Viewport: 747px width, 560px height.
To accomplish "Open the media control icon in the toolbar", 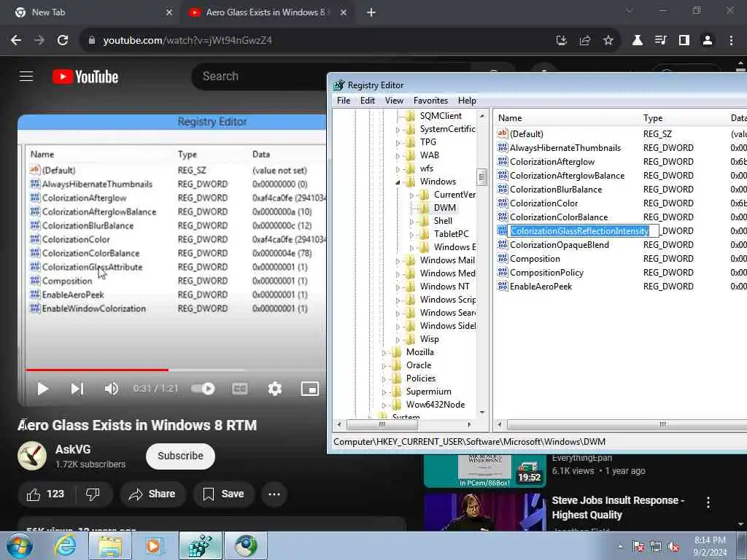I will [x=660, y=41].
